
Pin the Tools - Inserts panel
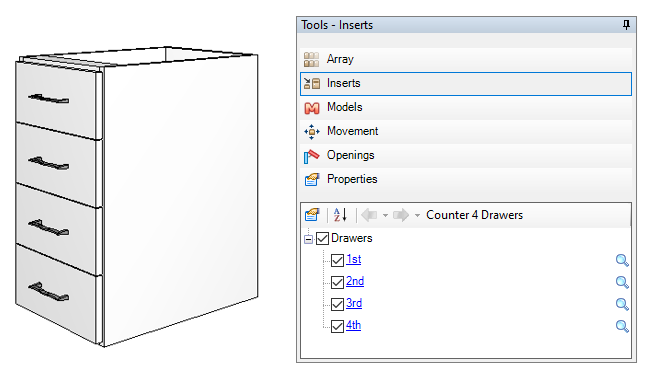(x=626, y=25)
